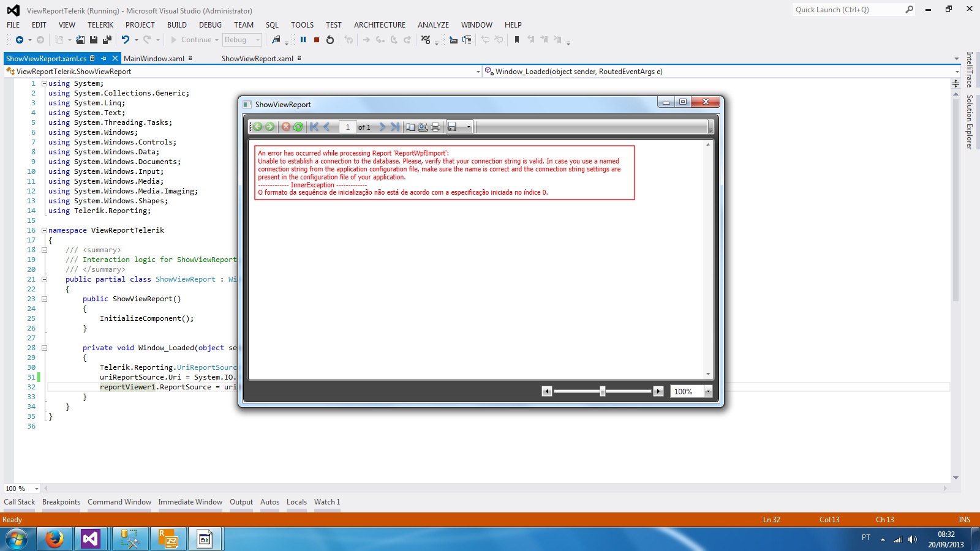This screenshot has width=980, height=551.
Task: Collapse the Window_Loaded method block
Action: [44, 348]
